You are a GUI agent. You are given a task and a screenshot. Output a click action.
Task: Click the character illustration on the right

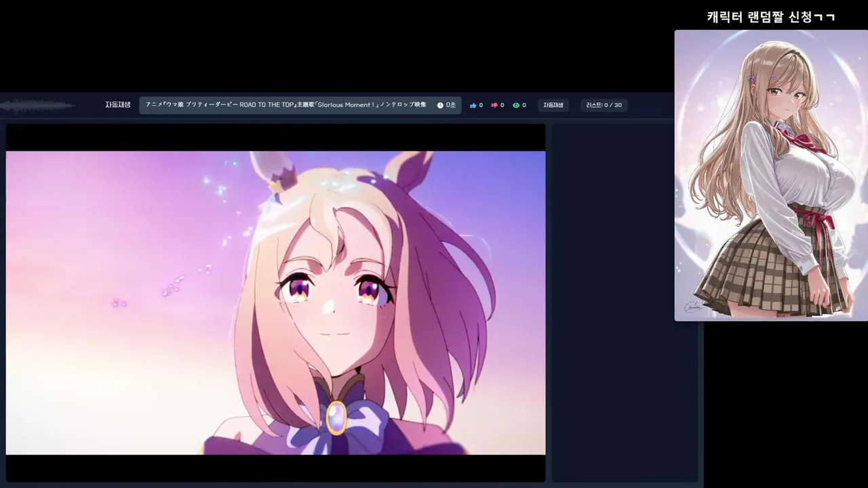point(771,176)
